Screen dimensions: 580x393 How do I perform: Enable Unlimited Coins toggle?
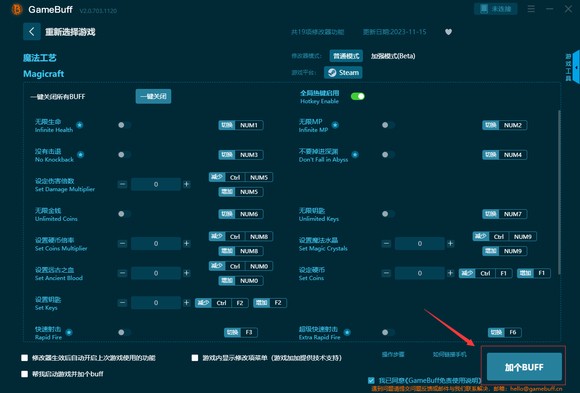tap(124, 214)
